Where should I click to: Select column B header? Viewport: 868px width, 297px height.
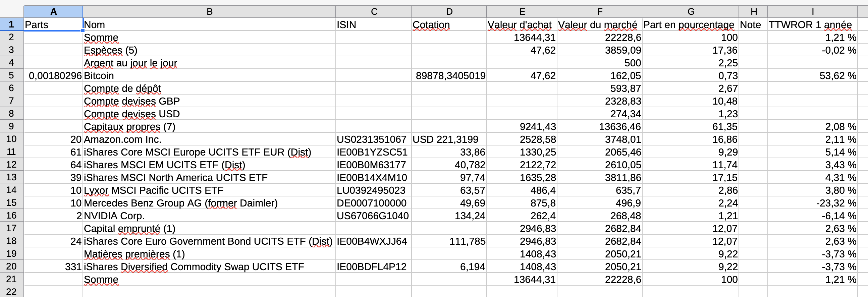(x=209, y=12)
